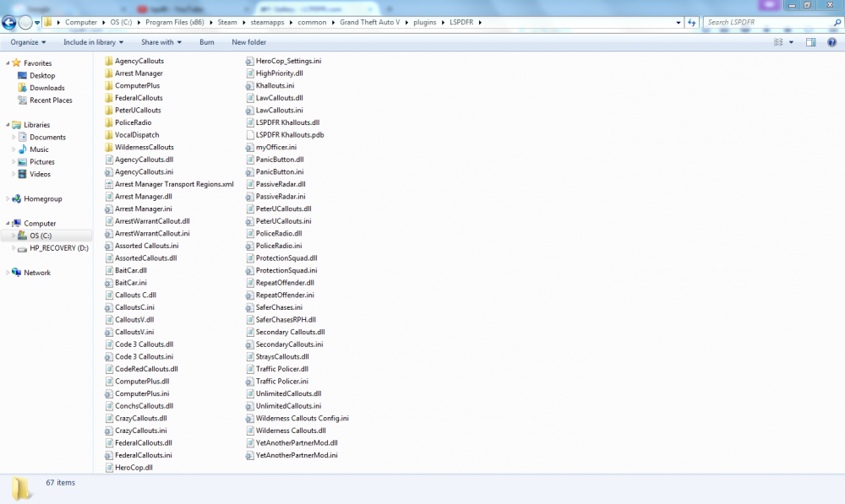Select the CodeRedCallouts.dll file name

click(146, 369)
